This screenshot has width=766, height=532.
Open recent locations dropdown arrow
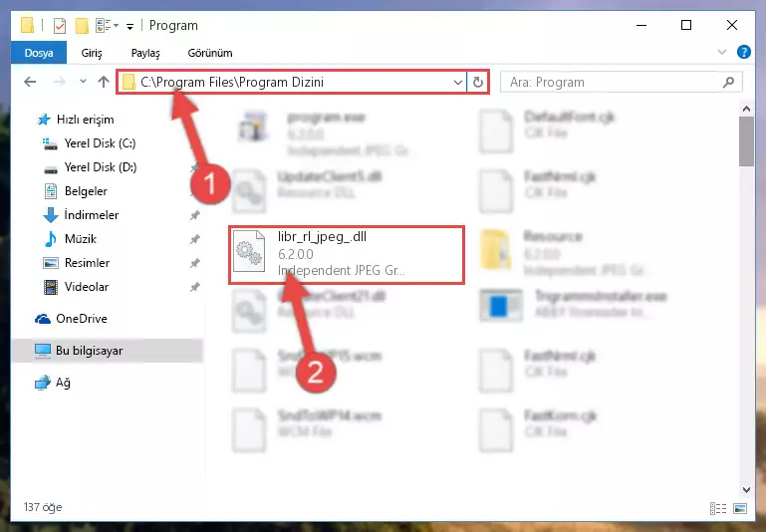click(x=83, y=82)
